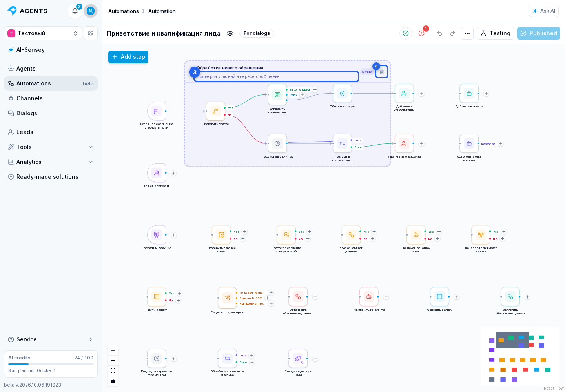The height and width of the screenshot is (392, 565).
Task: Select the Подождать один час node
Action: coord(277,143)
